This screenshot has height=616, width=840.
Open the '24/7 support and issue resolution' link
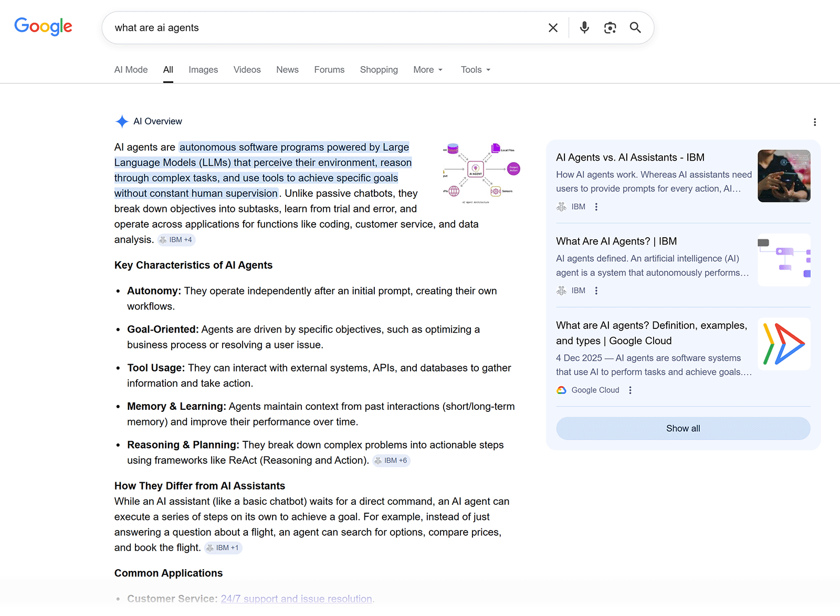tap(297, 598)
